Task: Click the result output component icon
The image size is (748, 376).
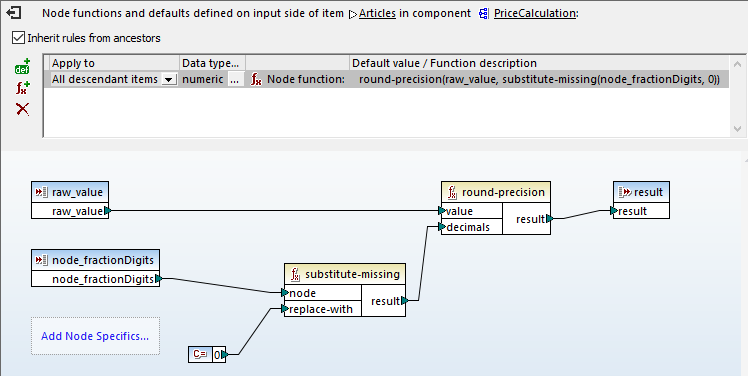Action: pyautogui.click(x=624, y=192)
